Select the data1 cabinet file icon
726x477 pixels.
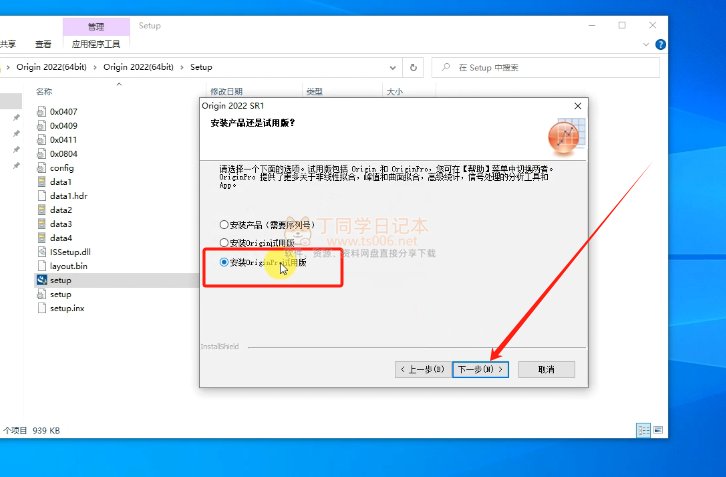coord(42,182)
